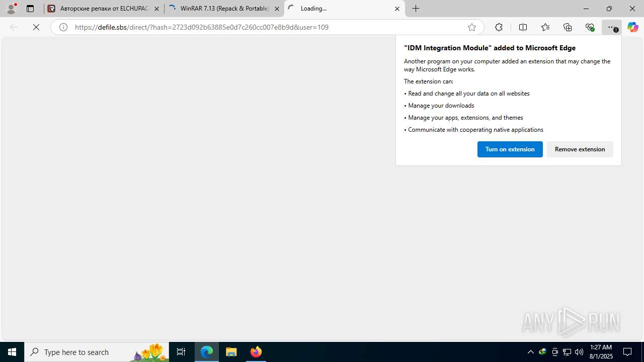Open the notification center
The width and height of the screenshot is (644, 362).
(x=627, y=352)
